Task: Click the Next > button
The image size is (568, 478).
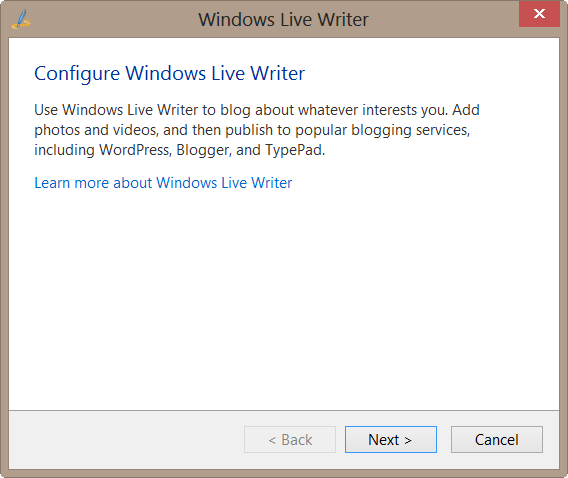Action: pos(390,439)
